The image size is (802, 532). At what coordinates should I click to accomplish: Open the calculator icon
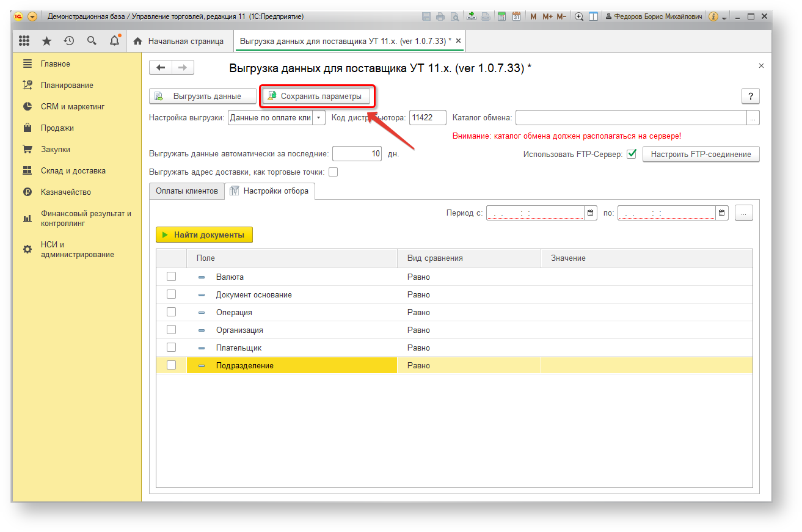click(502, 16)
